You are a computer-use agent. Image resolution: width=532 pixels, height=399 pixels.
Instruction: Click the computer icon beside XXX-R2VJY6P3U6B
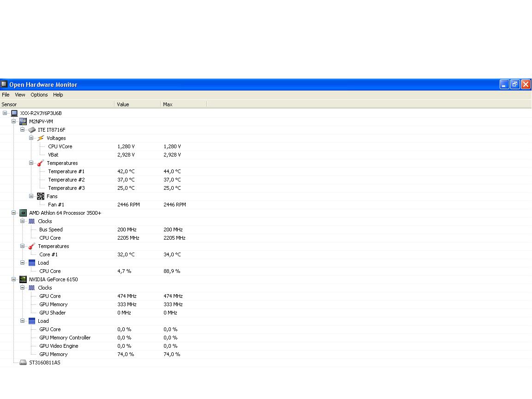pos(14,113)
